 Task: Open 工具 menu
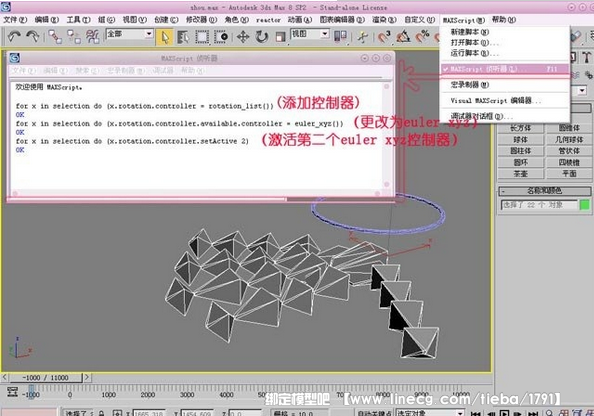coord(78,20)
